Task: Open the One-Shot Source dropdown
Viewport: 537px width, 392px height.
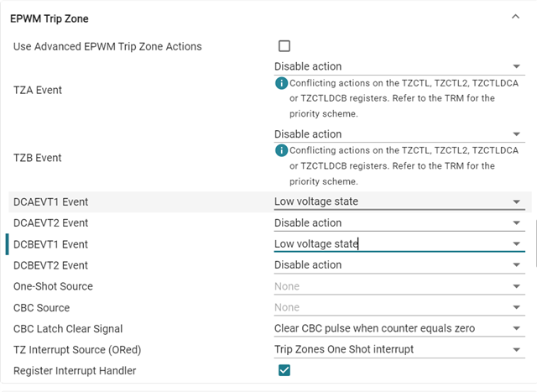Action: click(x=399, y=286)
